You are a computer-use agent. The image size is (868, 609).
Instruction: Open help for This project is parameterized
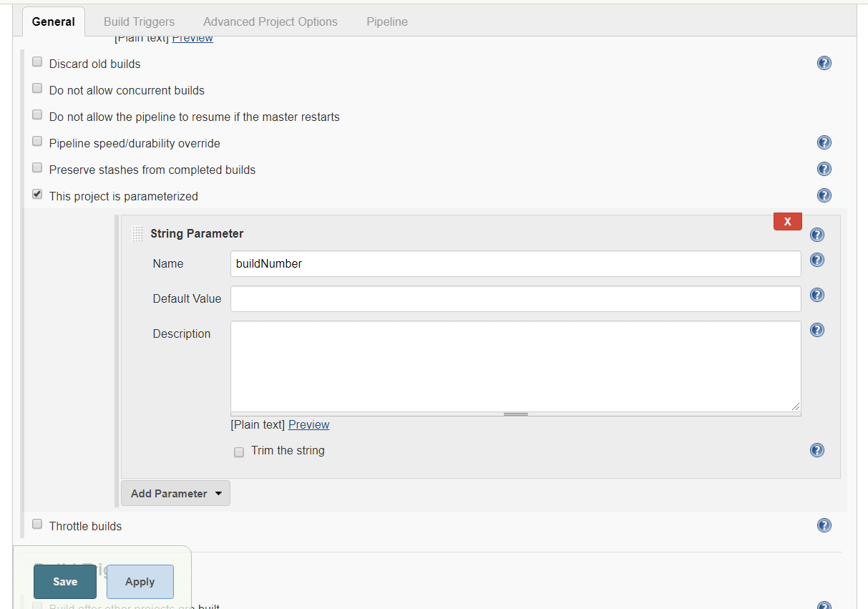pos(824,195)
